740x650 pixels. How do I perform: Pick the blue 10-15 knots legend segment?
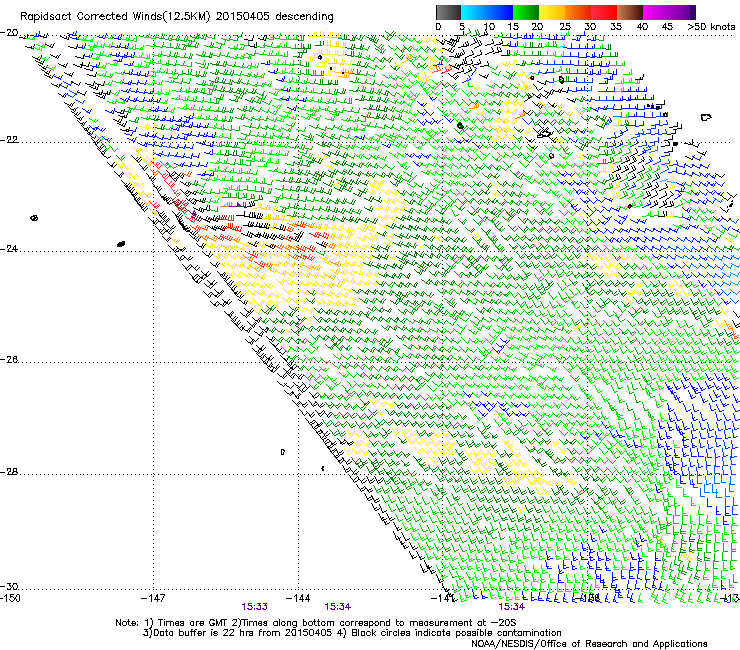click(x=500, y=12)
